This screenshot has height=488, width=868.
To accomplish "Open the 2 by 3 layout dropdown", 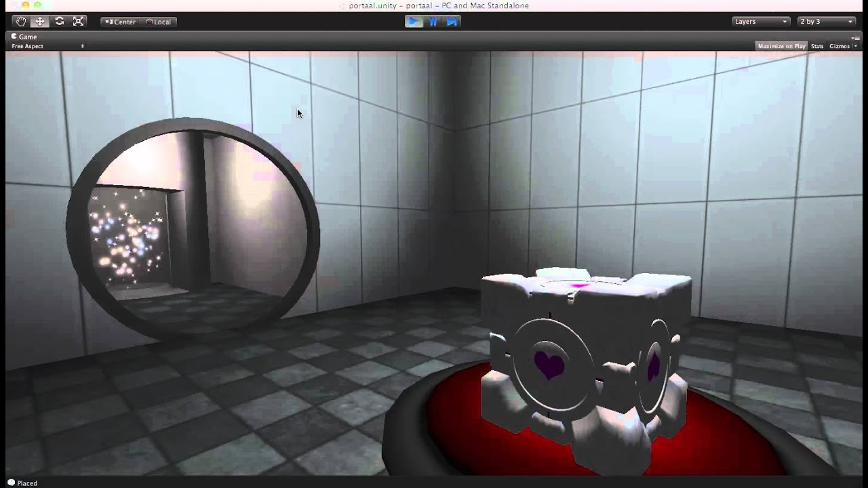I will tap(826, 22).
